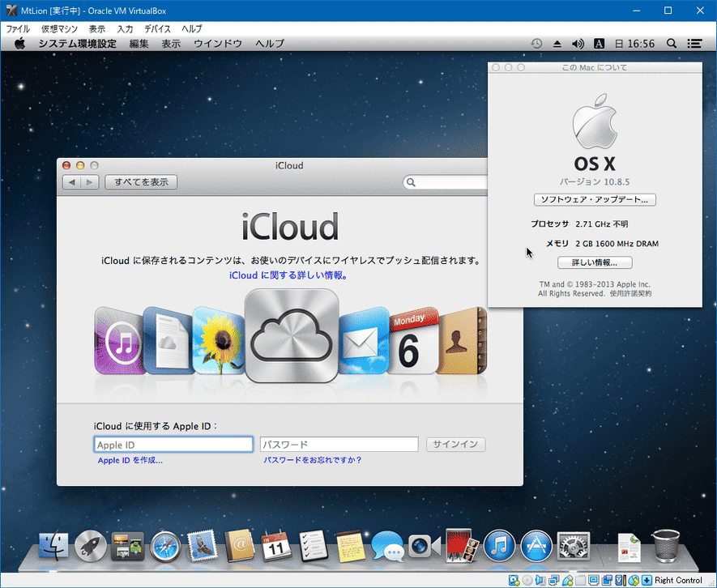
Task: Click VirtualBox optical disc status icon
Action: coord(527,580)
